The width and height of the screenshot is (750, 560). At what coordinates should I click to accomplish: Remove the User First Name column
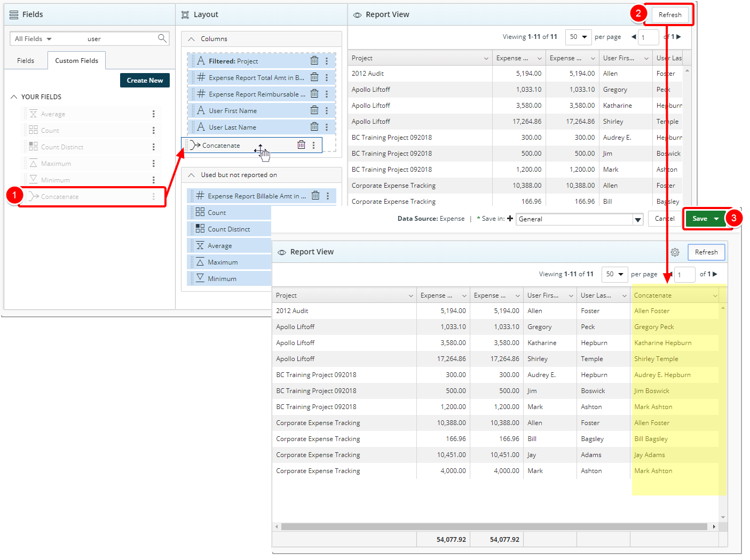coord(314,110)
